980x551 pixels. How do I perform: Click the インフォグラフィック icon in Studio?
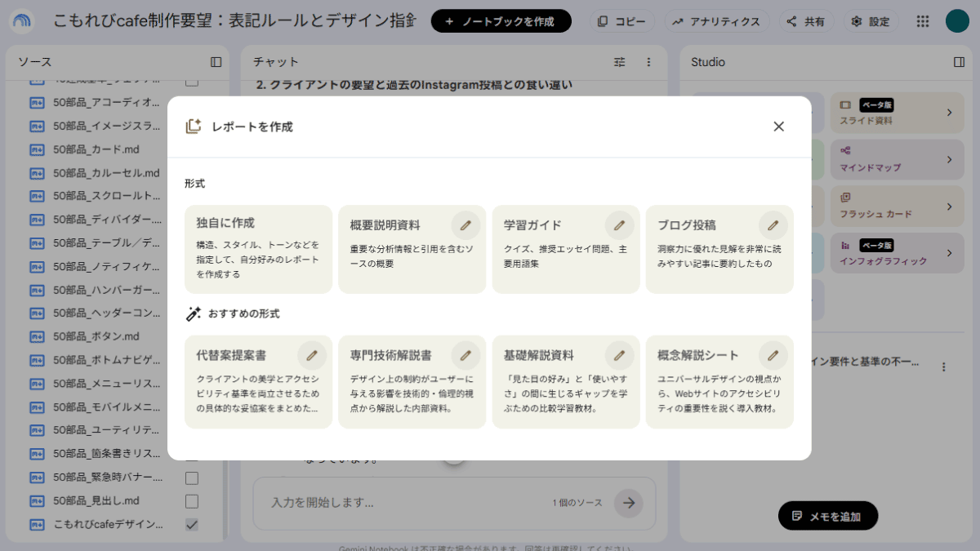845,245
